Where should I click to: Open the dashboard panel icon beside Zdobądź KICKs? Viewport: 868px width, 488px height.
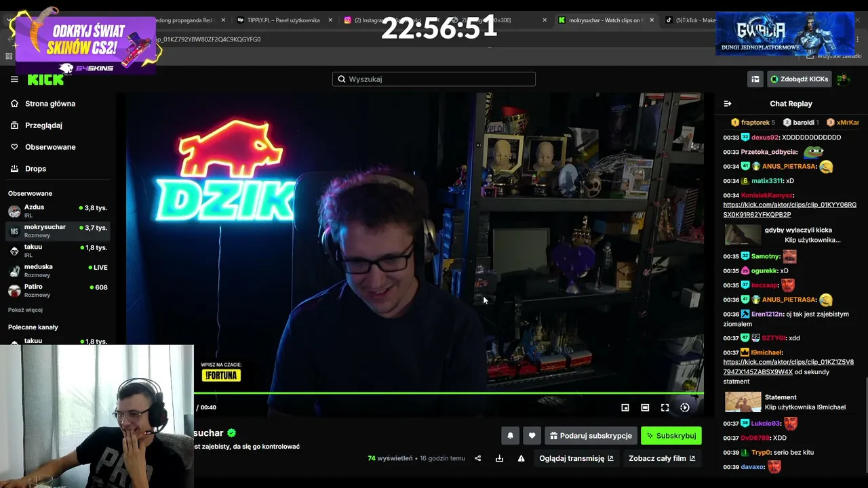click(x=755, y=79)
